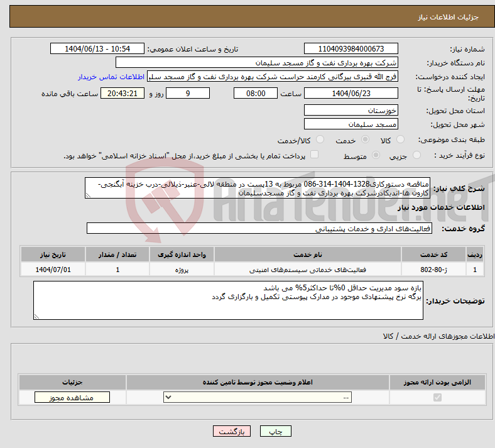495x448 pixels.
Task: Click the کد خدمت column header
Action: (434, 254)
